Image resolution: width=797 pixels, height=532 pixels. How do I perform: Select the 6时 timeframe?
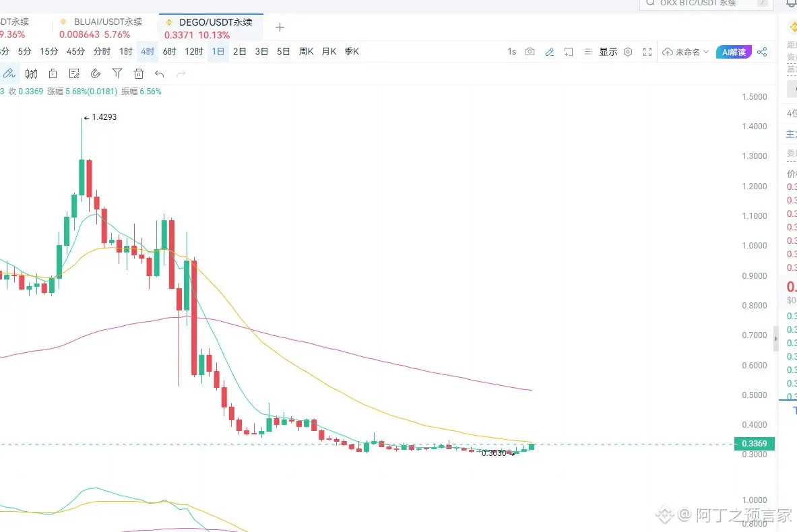point(169,51)
